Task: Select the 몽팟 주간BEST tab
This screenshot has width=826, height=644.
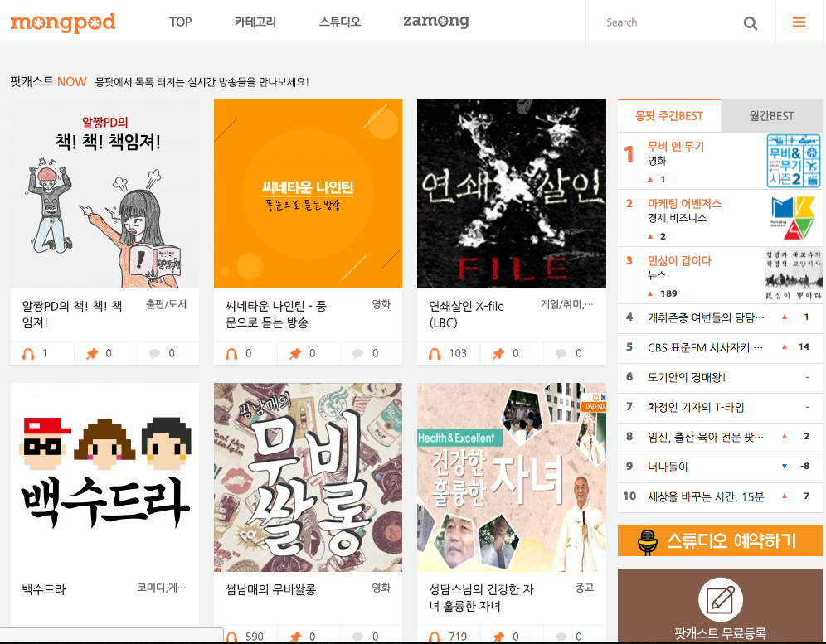Action: [x=668, y=116]
